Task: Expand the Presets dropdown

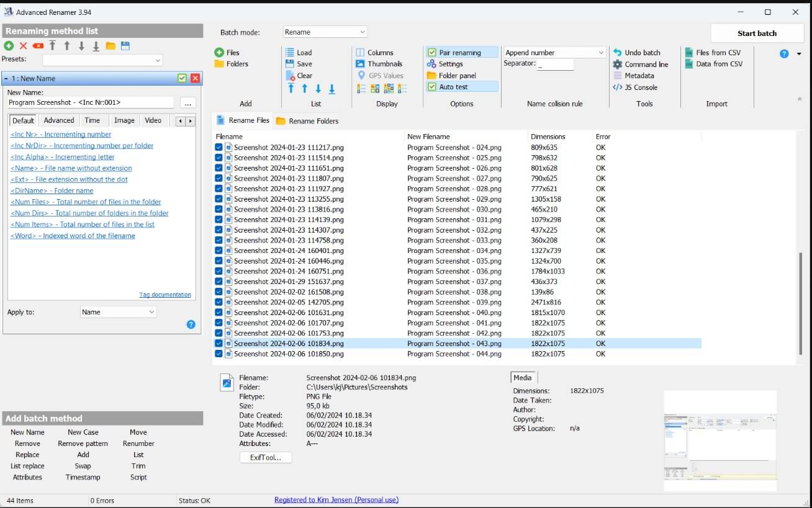Action: point(102,60)
